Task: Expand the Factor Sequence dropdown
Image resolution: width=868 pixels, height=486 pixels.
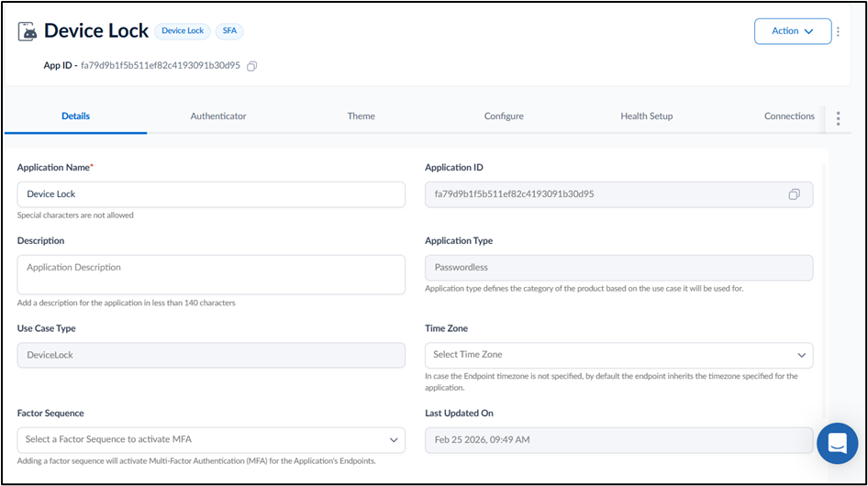Action: tap(211, 439)
